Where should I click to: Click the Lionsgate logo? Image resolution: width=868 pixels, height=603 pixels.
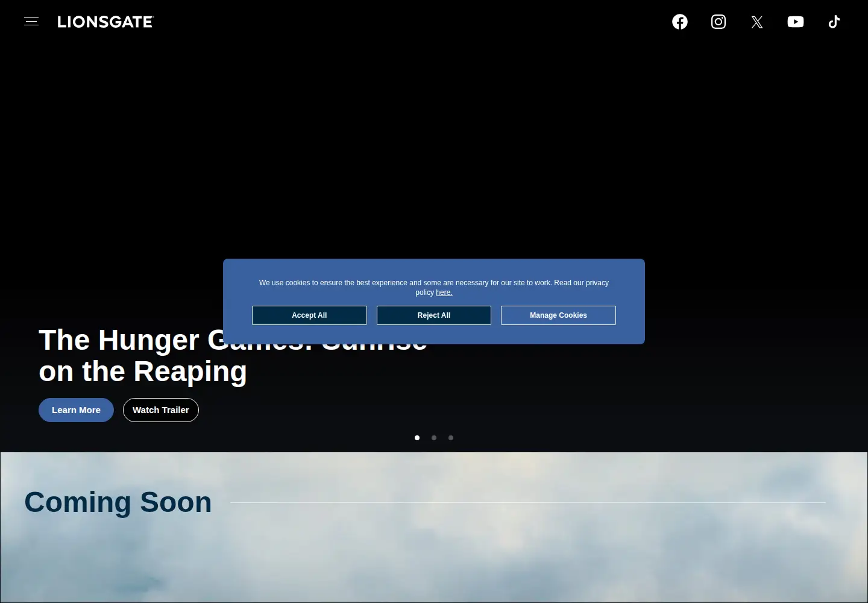point(105,22)
